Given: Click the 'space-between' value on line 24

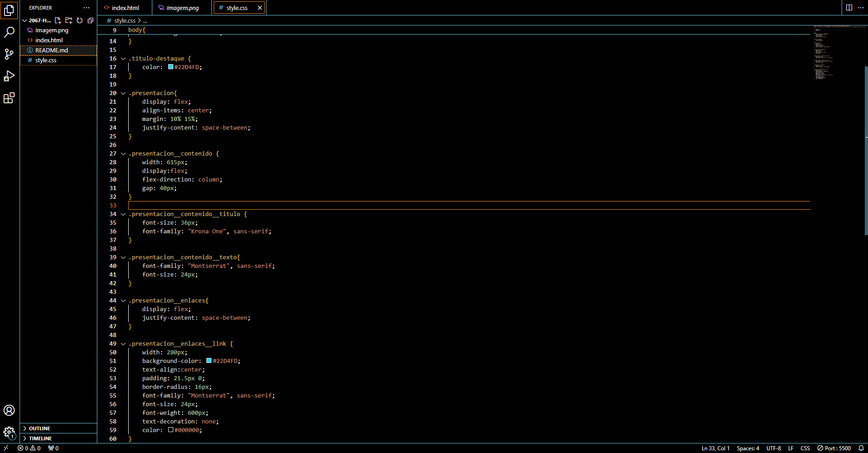Looking at the screenshot, I should pos(225,128).
